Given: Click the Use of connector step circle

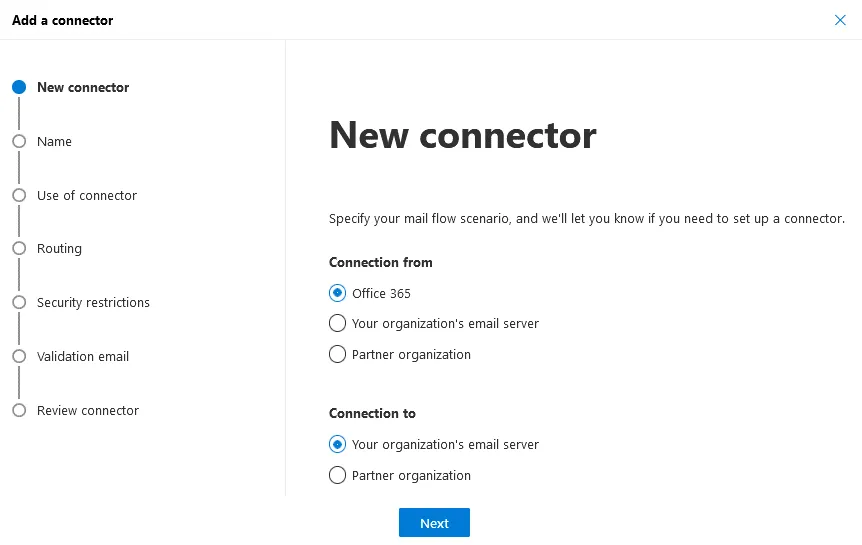Looking at the screenshot, I should [x=18, y=195].
